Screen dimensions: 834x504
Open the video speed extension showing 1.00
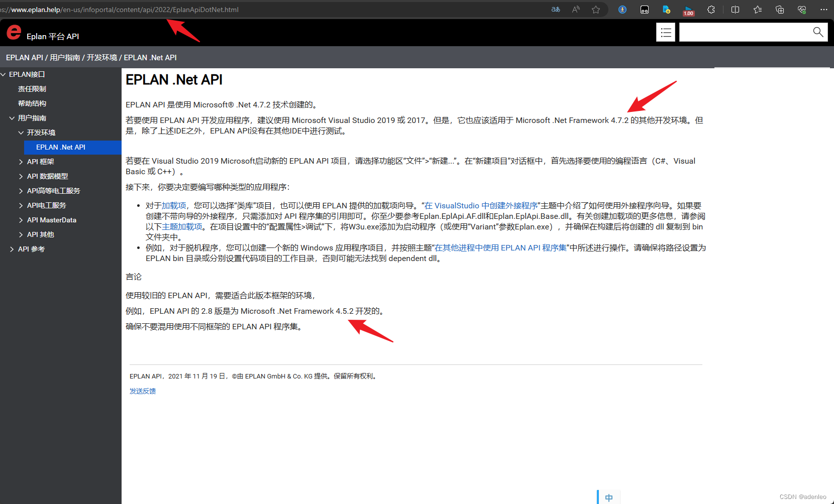tap(689, 11)
